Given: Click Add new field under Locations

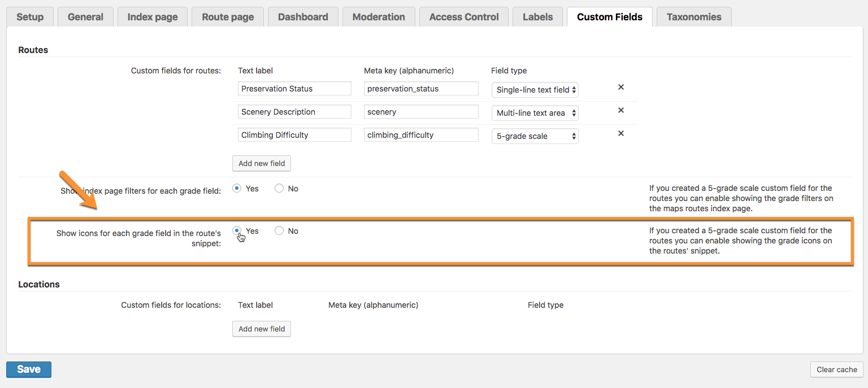Looking at the screenshot, I should tap(261, 329).
